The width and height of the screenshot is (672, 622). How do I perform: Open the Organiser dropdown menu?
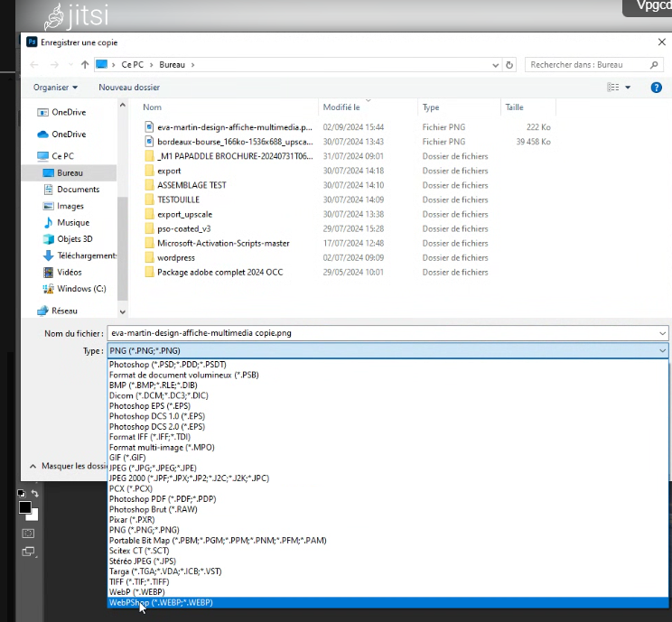tap(55, 87)
